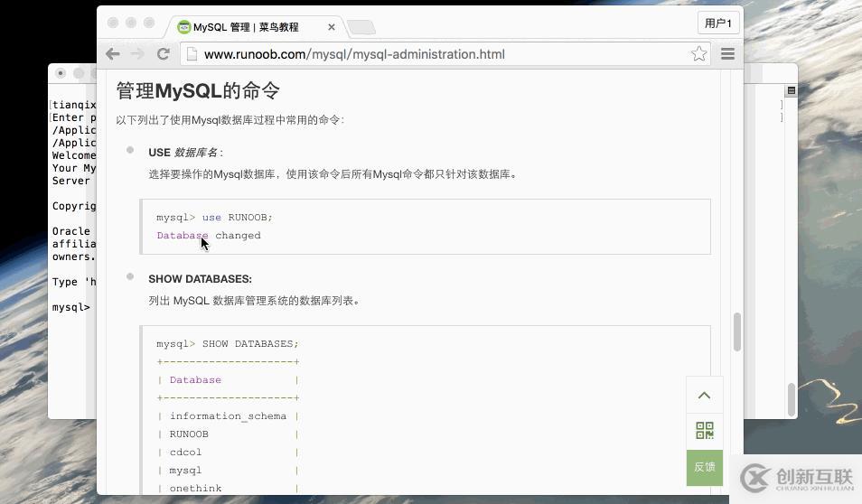Click 'mysql> use RUNOOB;' code line
862x504 pixels.
tap(214, 217)
